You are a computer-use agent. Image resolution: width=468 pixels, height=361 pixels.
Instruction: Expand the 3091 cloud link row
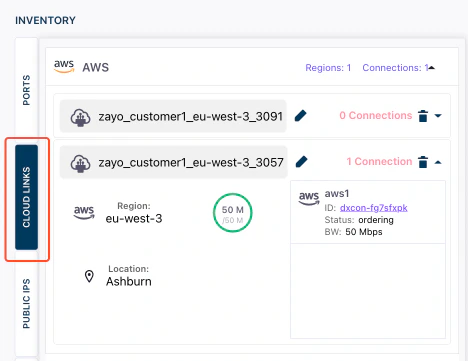click(438, 116)
